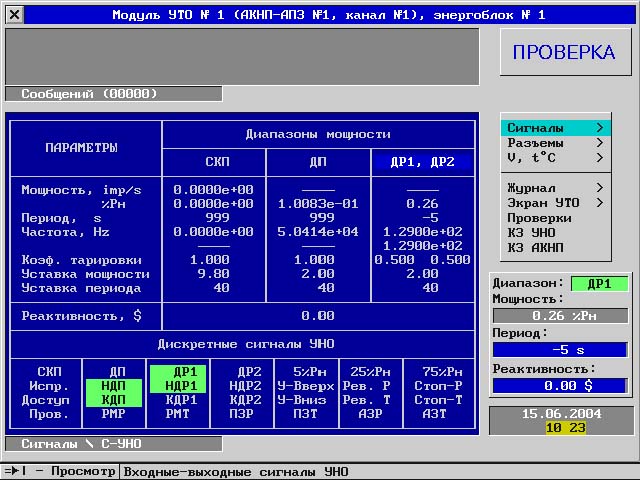Click the Реактивность 0.00 $ readout field
This screenshot has width=640, height=480.
pyautogui.click(x=559, y=385)
